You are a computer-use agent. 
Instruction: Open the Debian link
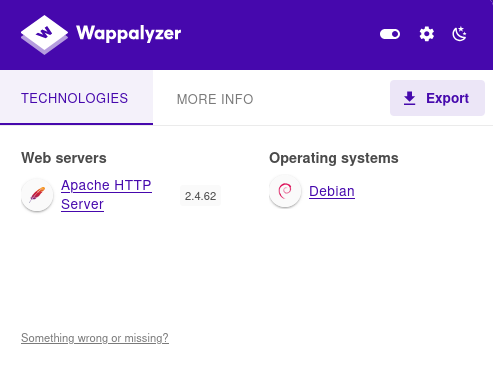(x=332, y=191)
